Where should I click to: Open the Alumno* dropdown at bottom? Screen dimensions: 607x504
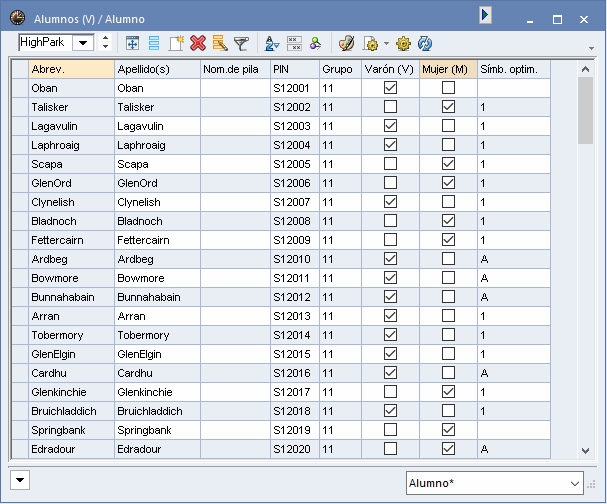pos(573,484)
